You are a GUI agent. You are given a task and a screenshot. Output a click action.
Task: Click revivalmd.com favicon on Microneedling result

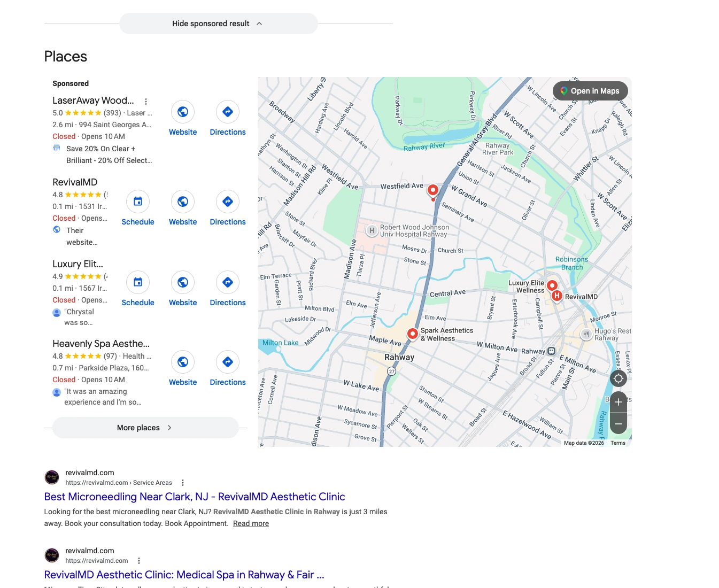click(x=52, y=477)
